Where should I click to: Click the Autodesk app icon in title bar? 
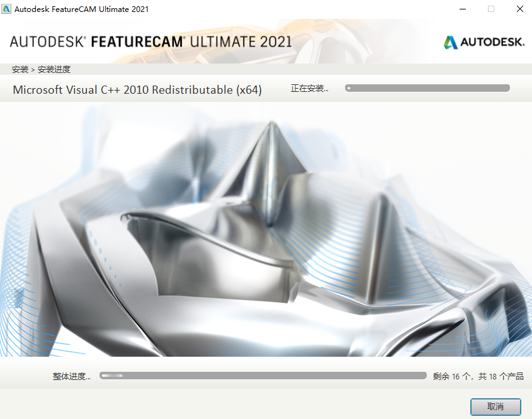click(x=6, y=9)
